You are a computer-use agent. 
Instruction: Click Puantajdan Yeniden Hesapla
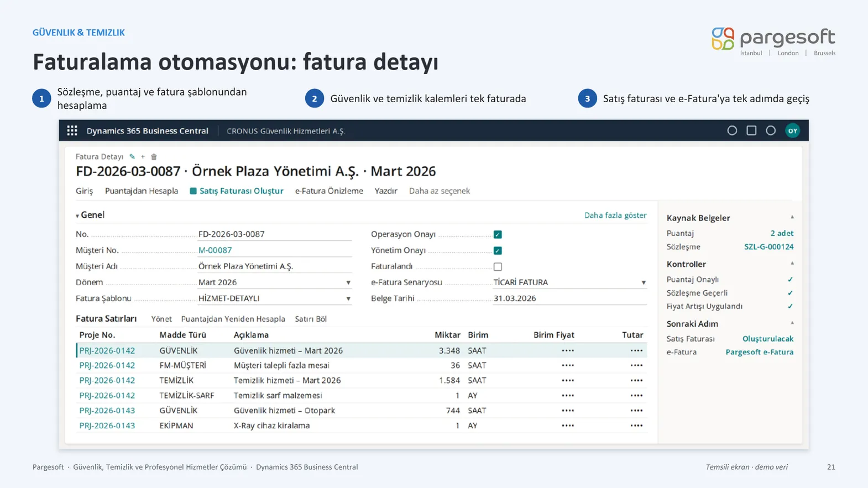(x=233, y=319)
